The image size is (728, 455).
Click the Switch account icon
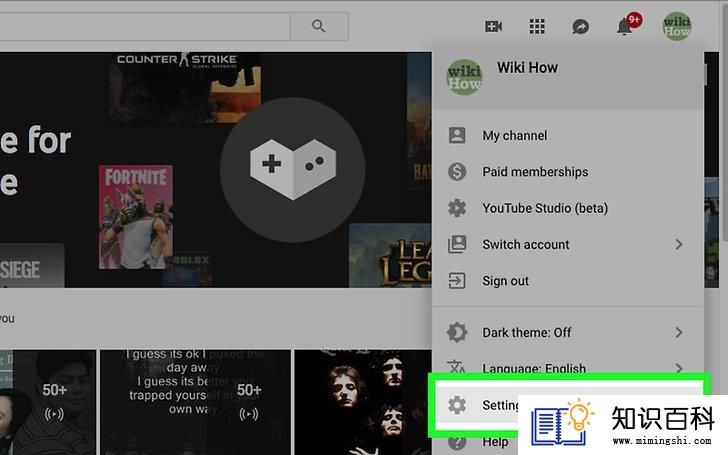(x=457, y=244)
